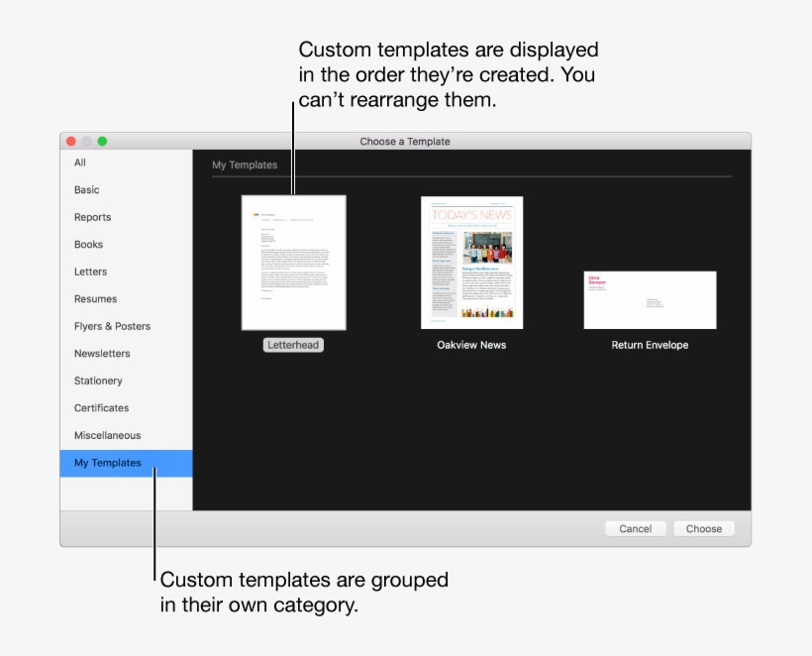This screenshot has height=656, width=812.
Task: Open the Books category
Action: pyautogui.click(x=88, y=244)
